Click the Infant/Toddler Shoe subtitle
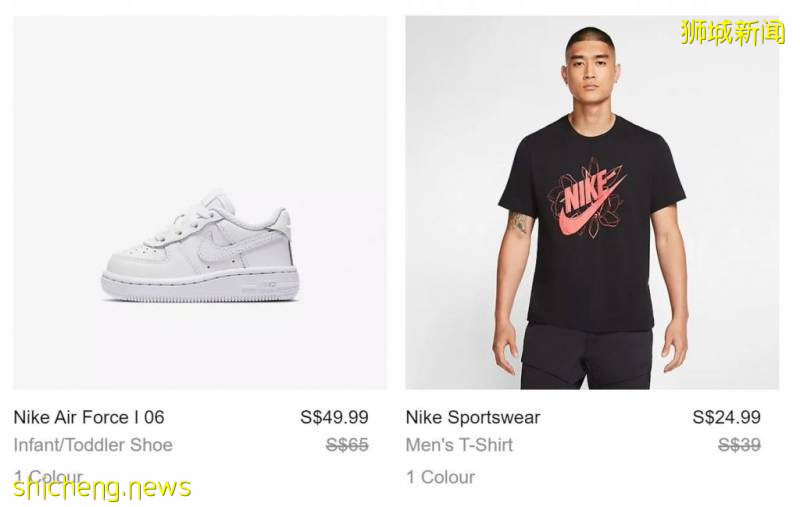This screenshot has width=800, height=507. pos(93,445)
